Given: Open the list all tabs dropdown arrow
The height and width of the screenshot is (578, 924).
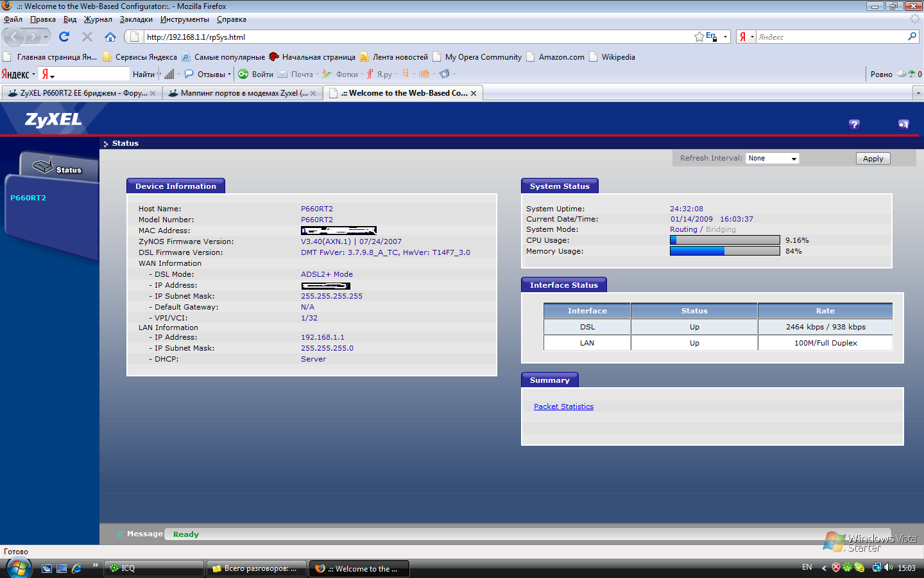Looking at the screenshot, I should pyautogui.click(x=918, y=93).
